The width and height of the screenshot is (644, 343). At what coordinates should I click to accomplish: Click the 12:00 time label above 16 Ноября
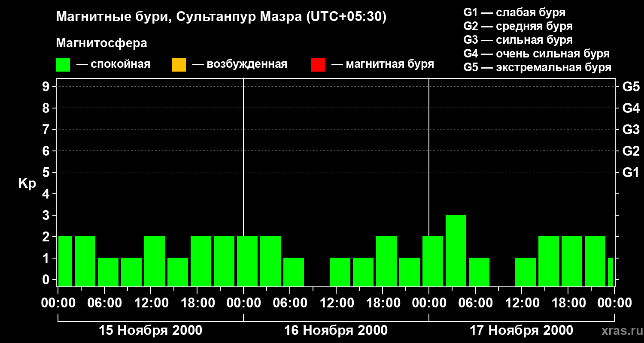point(336,303)
